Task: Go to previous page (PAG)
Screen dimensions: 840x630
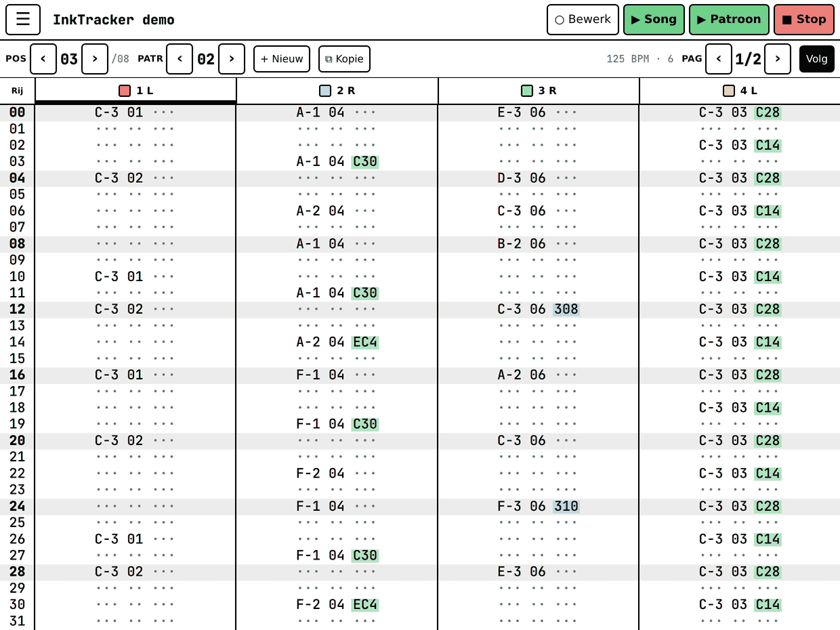Action: click(719, 59)
